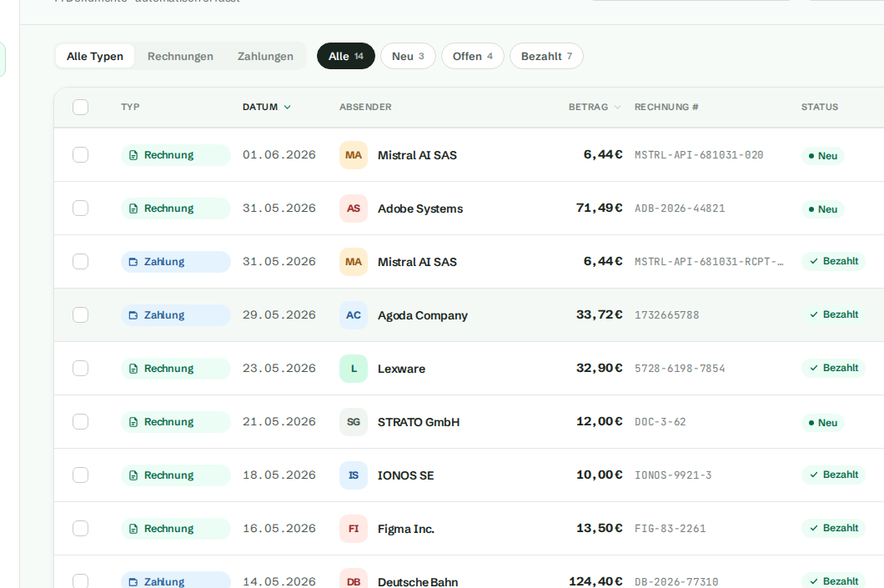Click the Bezahlt status badge for Deutsche Bahn
Viewport: 884px width, 588px height.
(x=833, y=580)
